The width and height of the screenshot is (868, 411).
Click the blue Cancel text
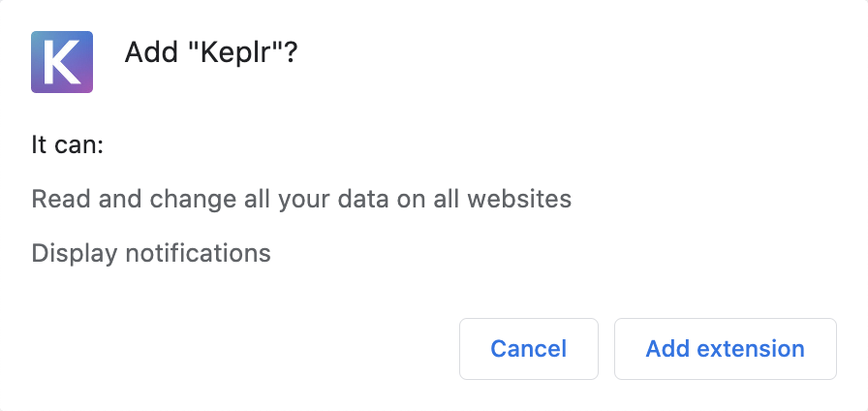click(529, 349)
